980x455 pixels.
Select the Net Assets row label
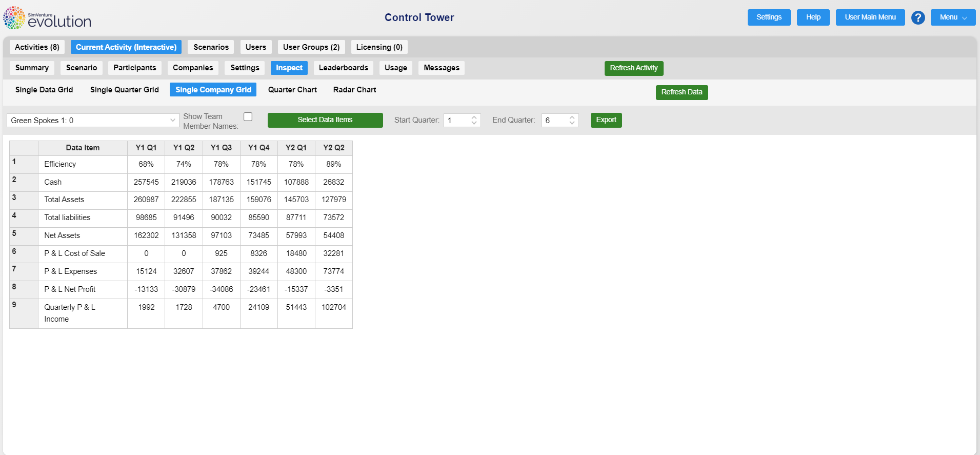[x=62, y=235]
